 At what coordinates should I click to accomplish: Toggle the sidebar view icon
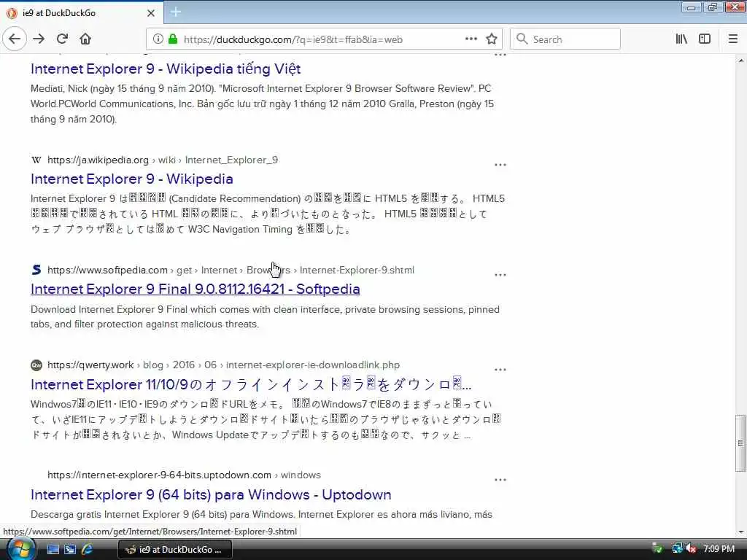705,39
